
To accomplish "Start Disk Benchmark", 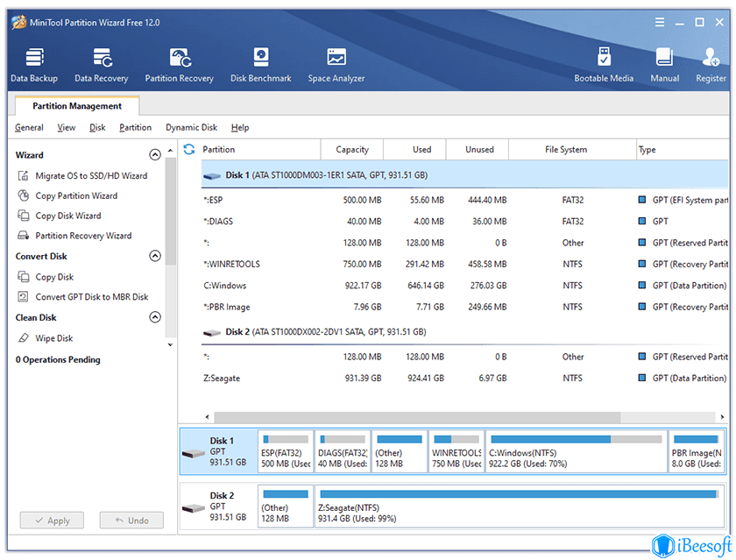I will click(x=260, y=65).
